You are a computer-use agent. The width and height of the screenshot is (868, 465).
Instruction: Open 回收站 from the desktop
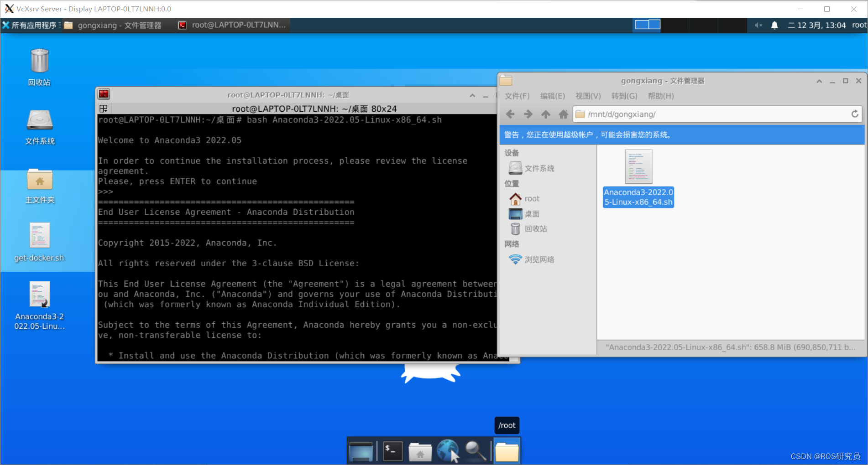[39, 64]
